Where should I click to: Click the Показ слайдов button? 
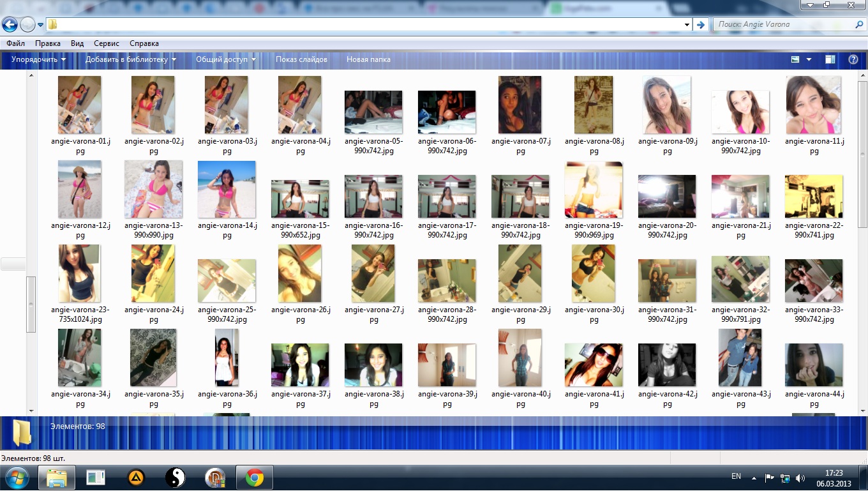(301, 59)
